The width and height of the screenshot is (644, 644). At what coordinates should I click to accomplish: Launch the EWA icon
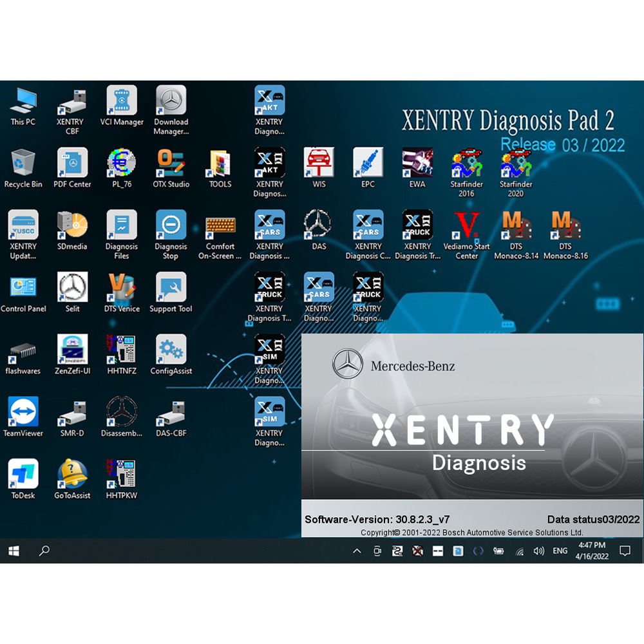417,167
